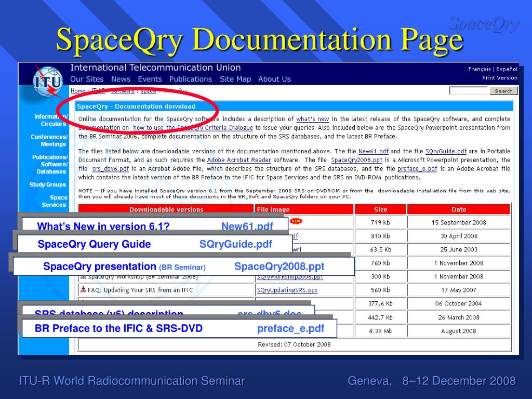Open the Site Map page
532x399 pixels.
pyautogui.click(x=235, y=79)
